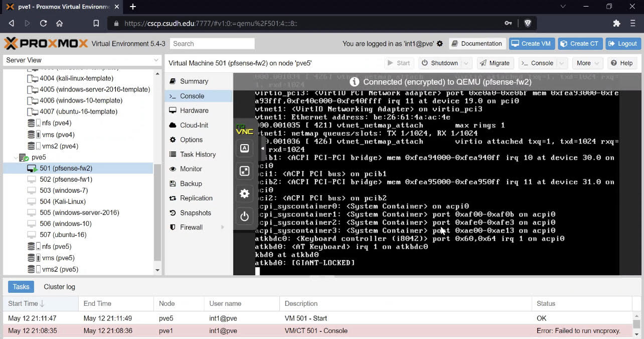The image size is (644, 339).
Task: Open the Snapshots section
Action: click(x=199, y=213)
